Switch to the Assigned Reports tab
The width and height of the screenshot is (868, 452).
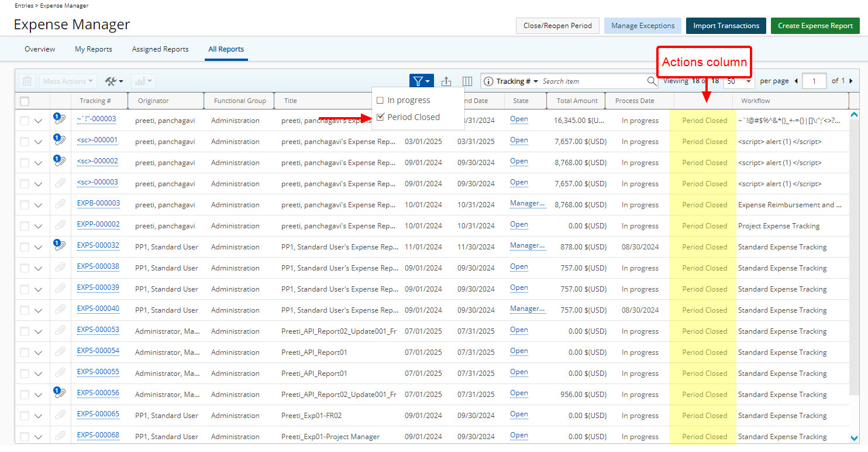[x=160, y=49]
